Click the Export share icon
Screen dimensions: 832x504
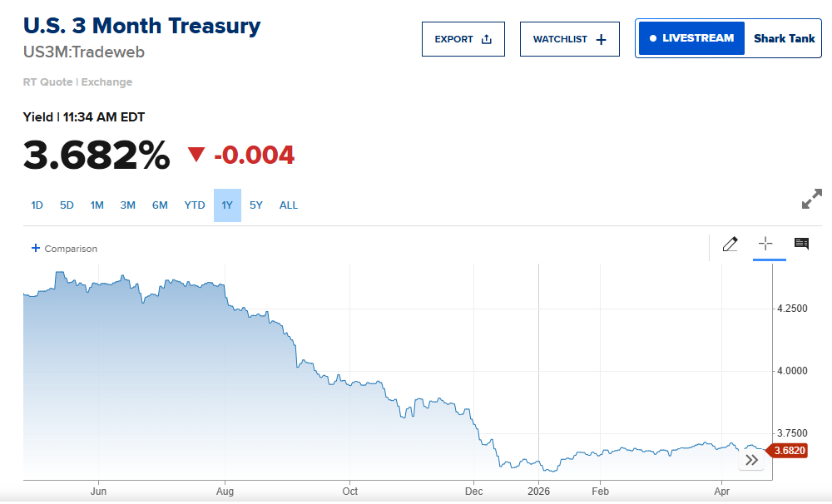(487, 39)
